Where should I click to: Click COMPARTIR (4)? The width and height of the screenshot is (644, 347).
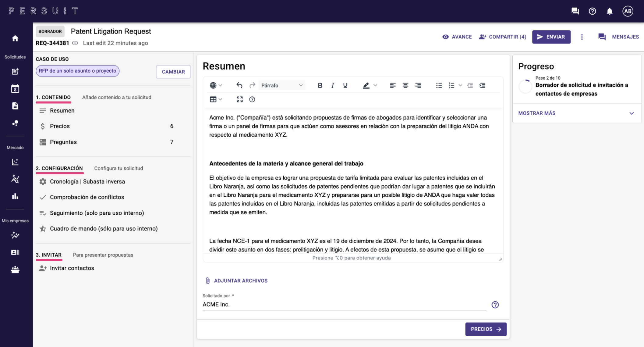[503, 37]
